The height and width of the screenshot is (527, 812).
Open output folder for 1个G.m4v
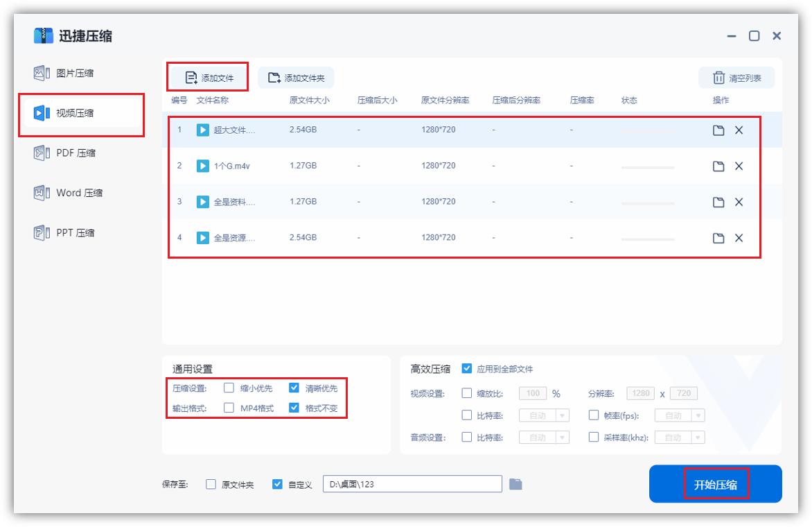(718, 166)
